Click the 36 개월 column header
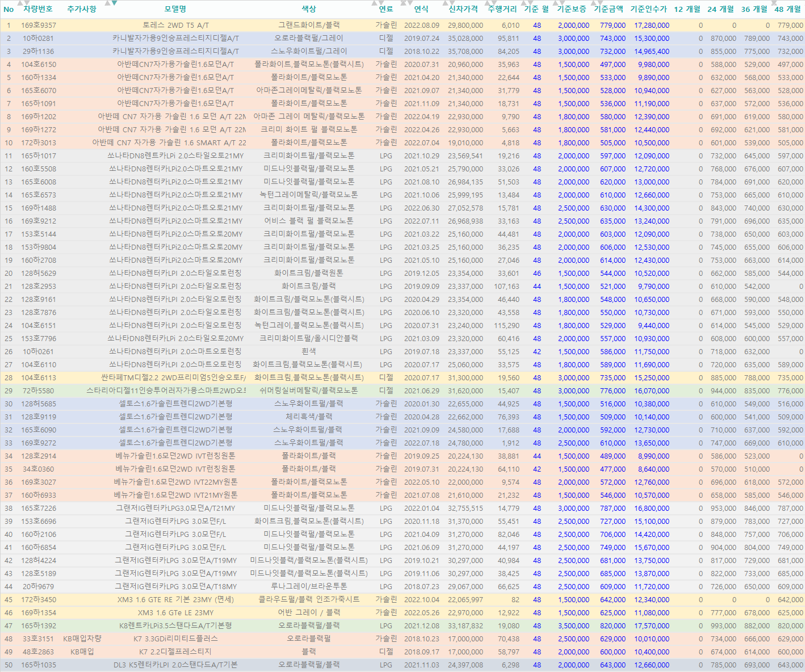The image size is (805, 672). [x=754, y=9]
